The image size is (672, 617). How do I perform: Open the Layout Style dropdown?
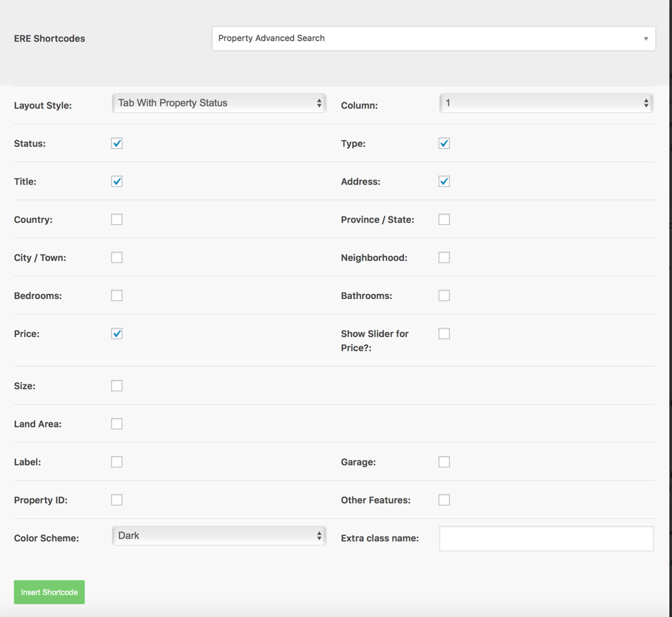point(219,103)
